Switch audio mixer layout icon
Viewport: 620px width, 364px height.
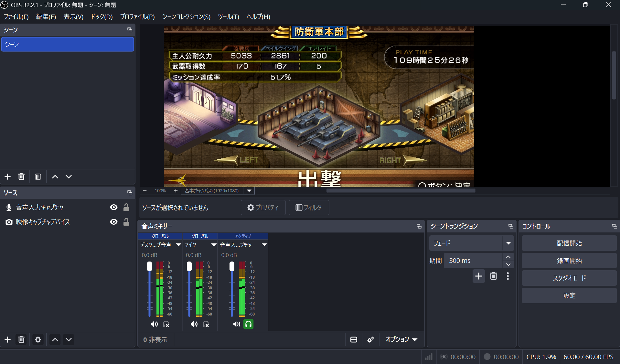tap(354, 339)
